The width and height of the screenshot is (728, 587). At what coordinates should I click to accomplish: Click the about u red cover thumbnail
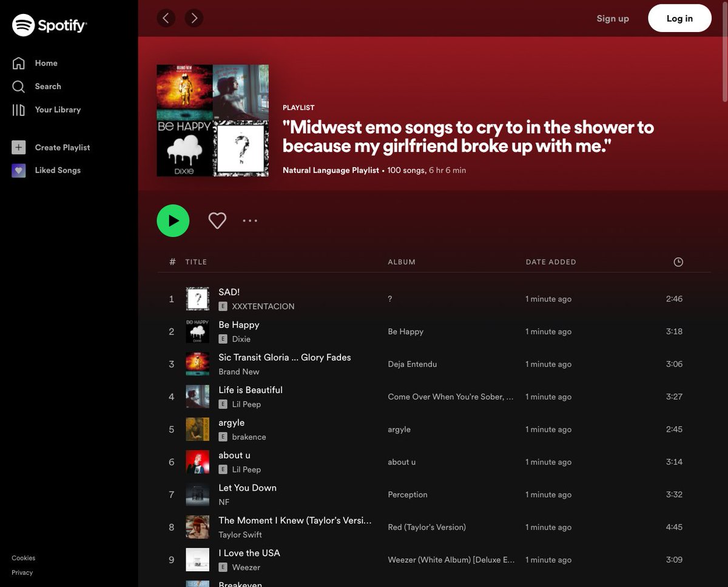197,462
